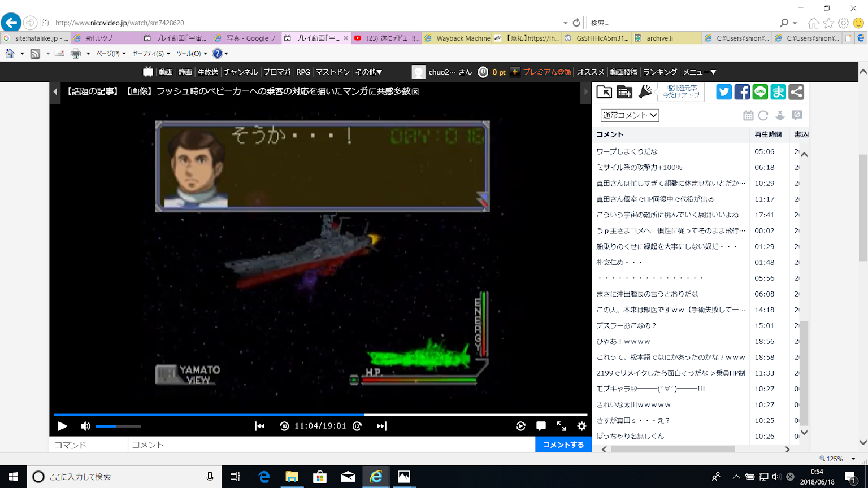Select the comment デスラーおこなの？
The image size is (868, 488).
(x=626, y=325)
